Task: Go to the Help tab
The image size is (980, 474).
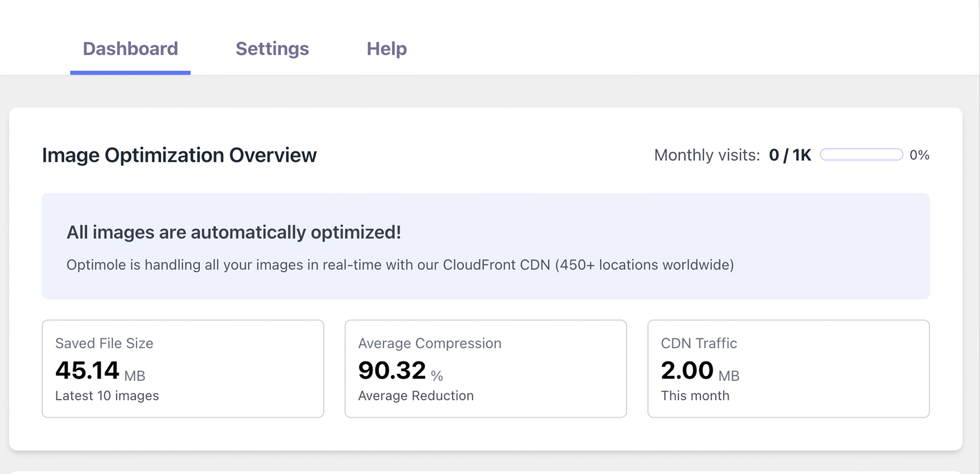Action: coord(386,49)
